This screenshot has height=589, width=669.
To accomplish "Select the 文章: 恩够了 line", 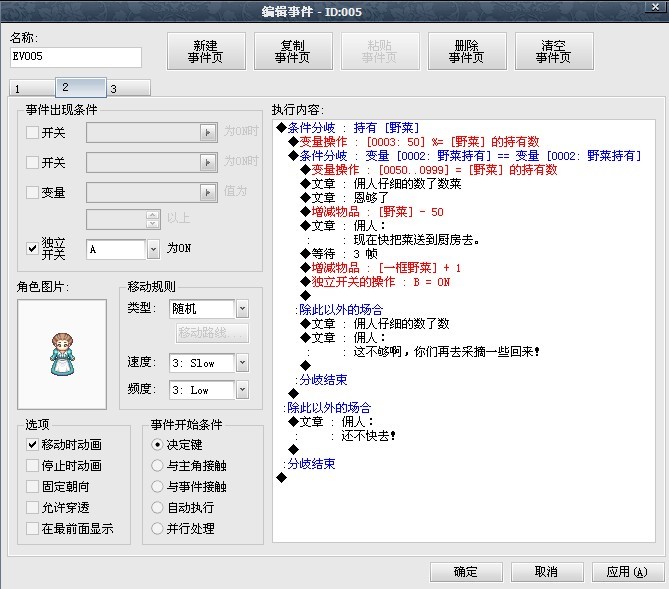I will point(345,198).
